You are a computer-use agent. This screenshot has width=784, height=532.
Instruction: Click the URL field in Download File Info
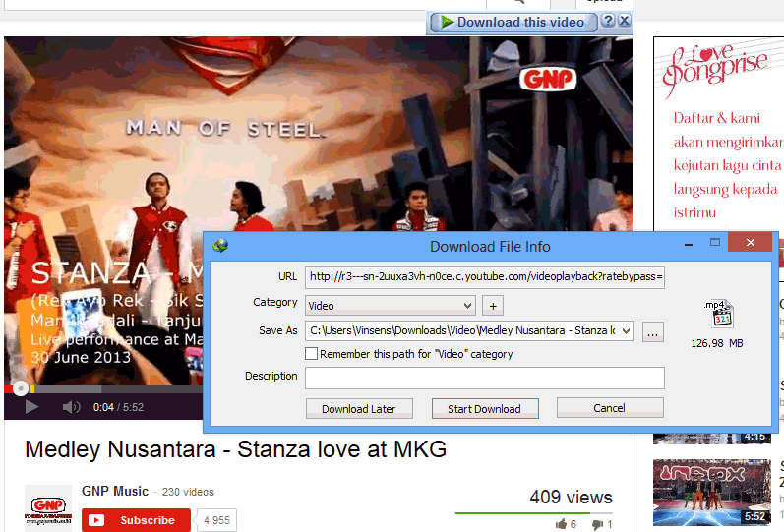coord(485,277)
